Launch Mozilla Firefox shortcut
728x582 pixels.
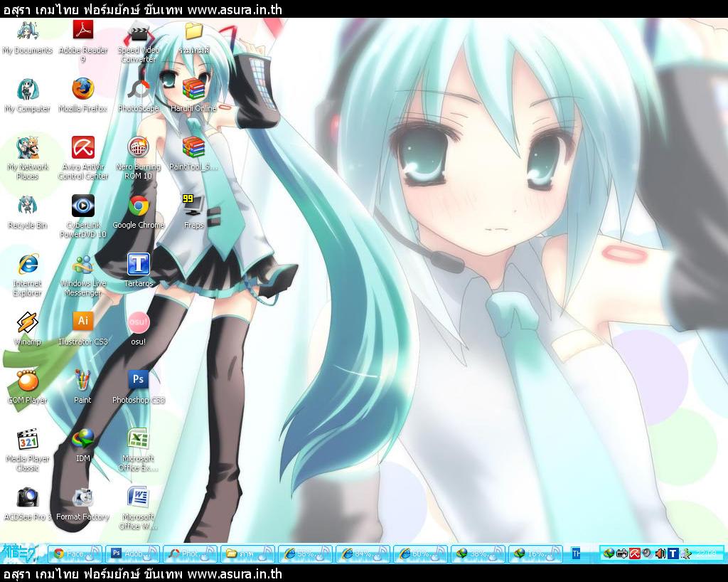coord(83,96)
